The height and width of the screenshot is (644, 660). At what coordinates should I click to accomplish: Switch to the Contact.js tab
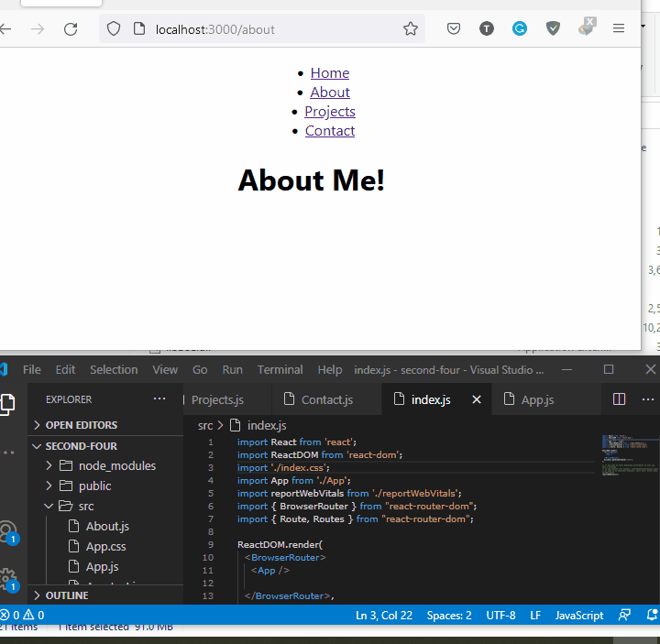tap(327, 399)
